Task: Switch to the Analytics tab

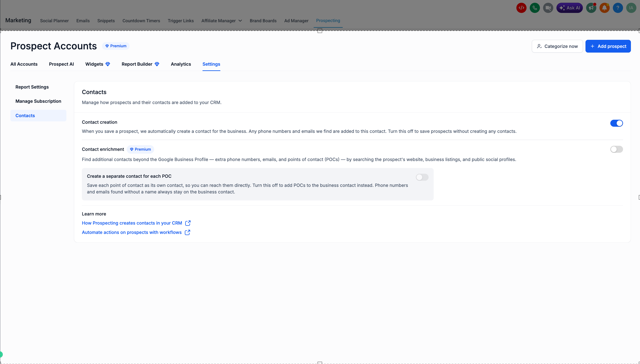Action: 181,64
